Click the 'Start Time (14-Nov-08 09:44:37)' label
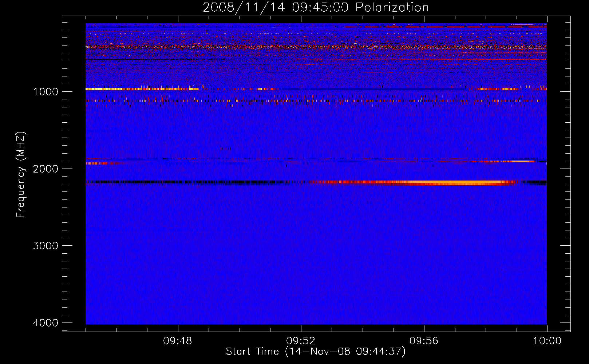The image size is (589, 364). click(316, 352)
